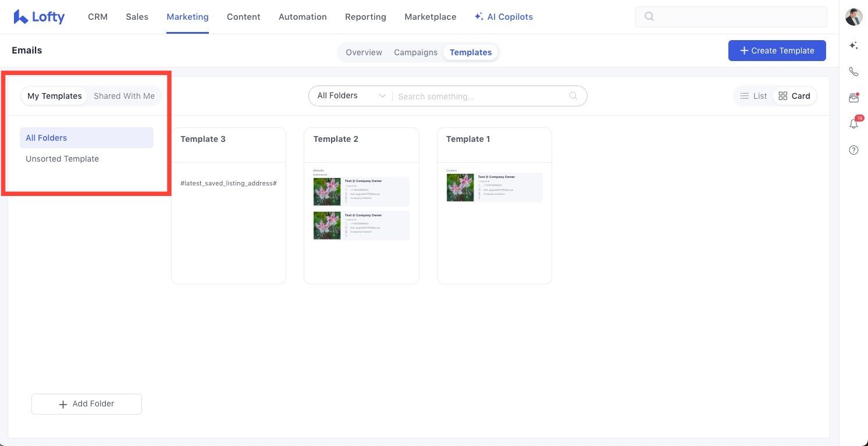Open the Campaigns tab
868x446 pixels.
[x=415, y=52]
